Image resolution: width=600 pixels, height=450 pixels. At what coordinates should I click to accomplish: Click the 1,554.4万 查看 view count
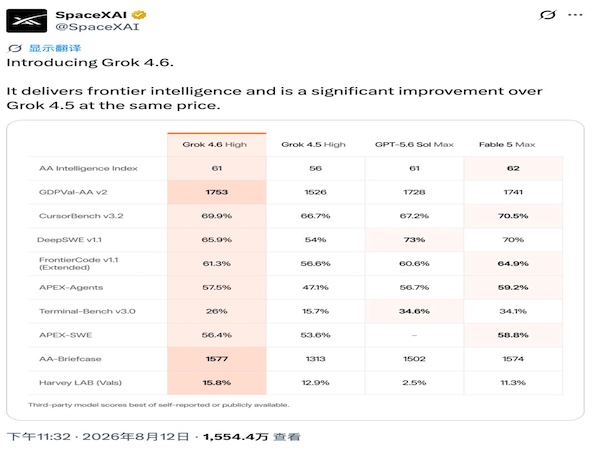pyautogui.click(x=251, y=437)
